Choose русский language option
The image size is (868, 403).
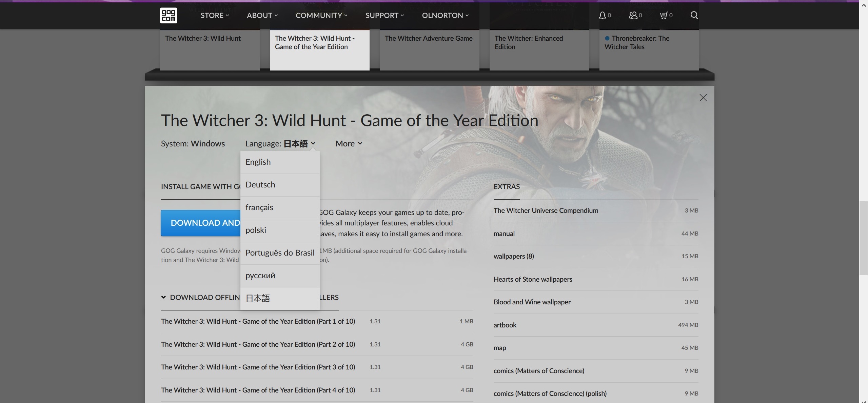coord(280,276)
